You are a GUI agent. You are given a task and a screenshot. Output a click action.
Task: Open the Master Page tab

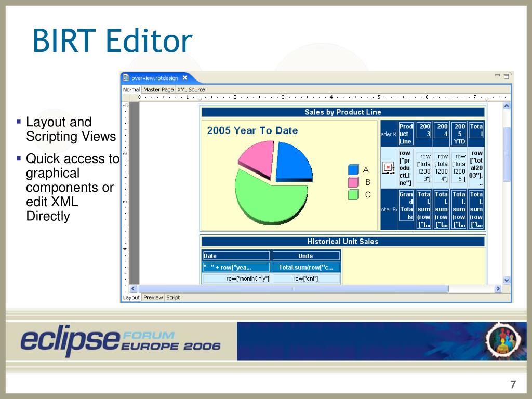pos(158,89)
